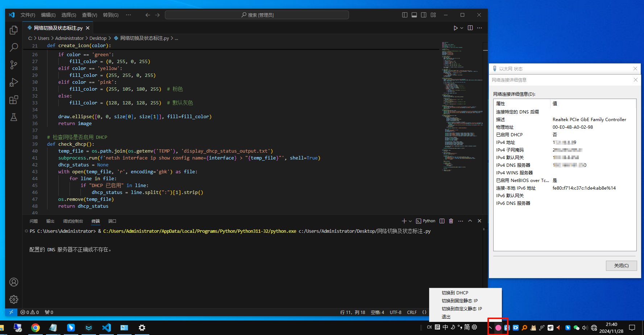Switch to the 输出 panel tab

click(50, 221)
